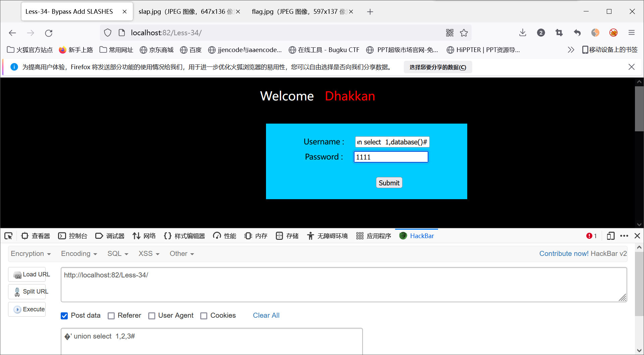Select the 调试器 (Debugger) panel

click(x=110, y=236)
